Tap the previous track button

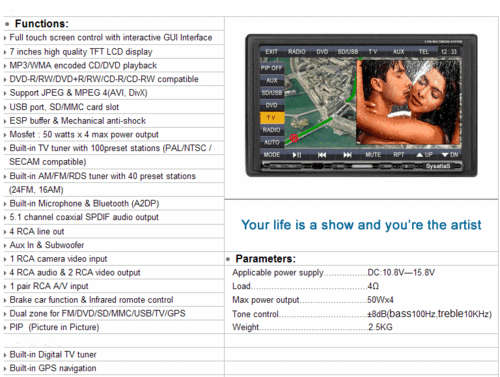[322, 155]
